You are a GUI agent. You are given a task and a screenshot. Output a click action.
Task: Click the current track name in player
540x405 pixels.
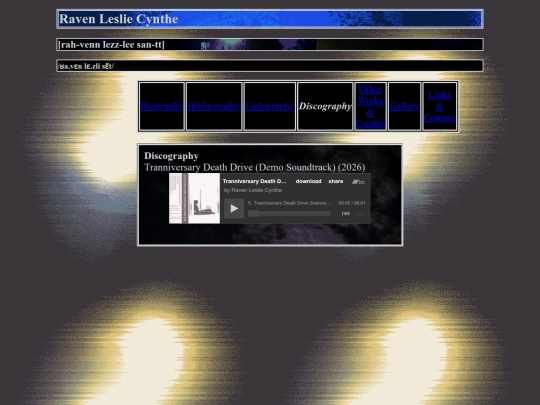click(x=289, y=203)
